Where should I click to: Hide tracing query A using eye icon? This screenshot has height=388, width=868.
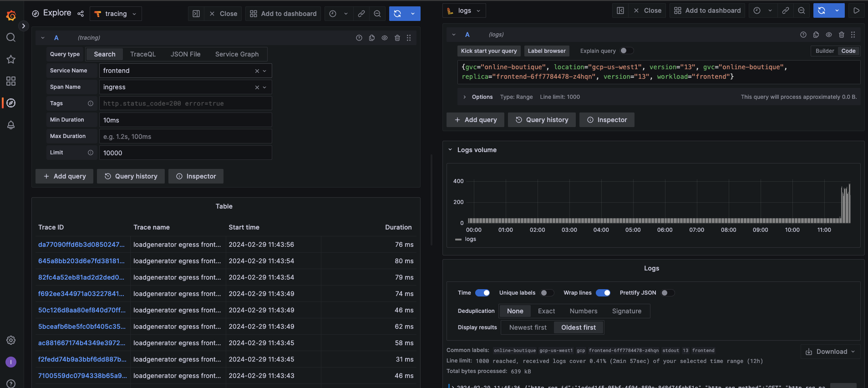point(385,38)
